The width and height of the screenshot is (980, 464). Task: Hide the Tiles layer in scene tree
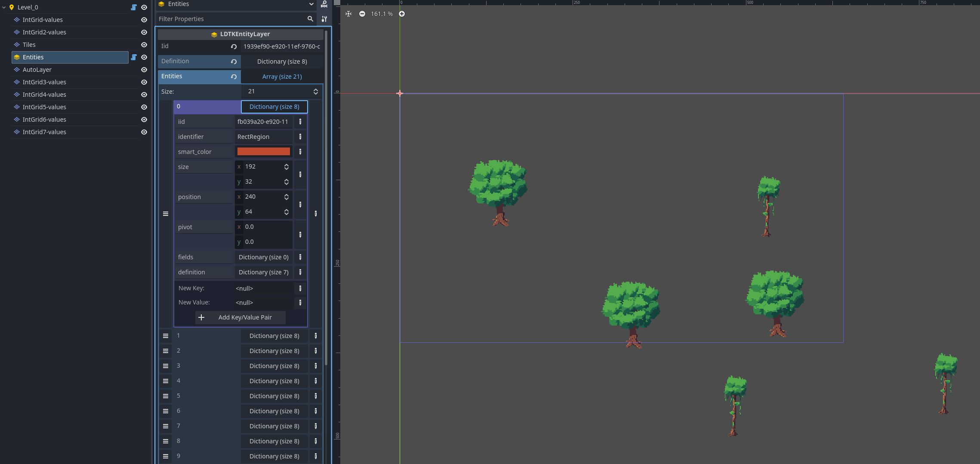144,45
